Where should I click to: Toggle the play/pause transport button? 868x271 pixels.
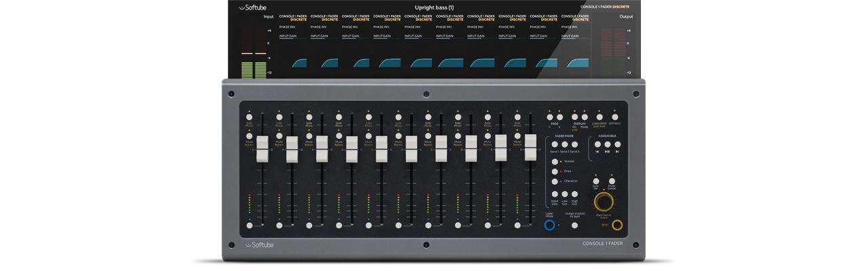(x=608, y=144)
